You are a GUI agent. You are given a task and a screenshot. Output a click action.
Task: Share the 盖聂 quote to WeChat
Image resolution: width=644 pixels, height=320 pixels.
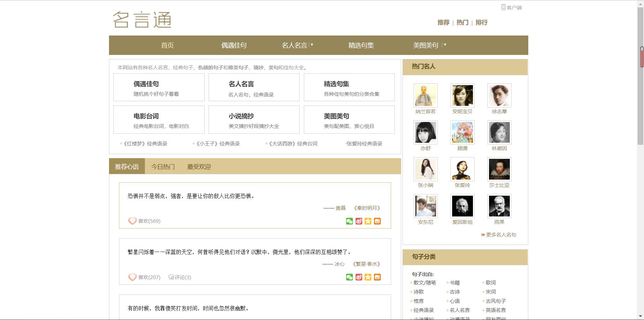[350, 221]
